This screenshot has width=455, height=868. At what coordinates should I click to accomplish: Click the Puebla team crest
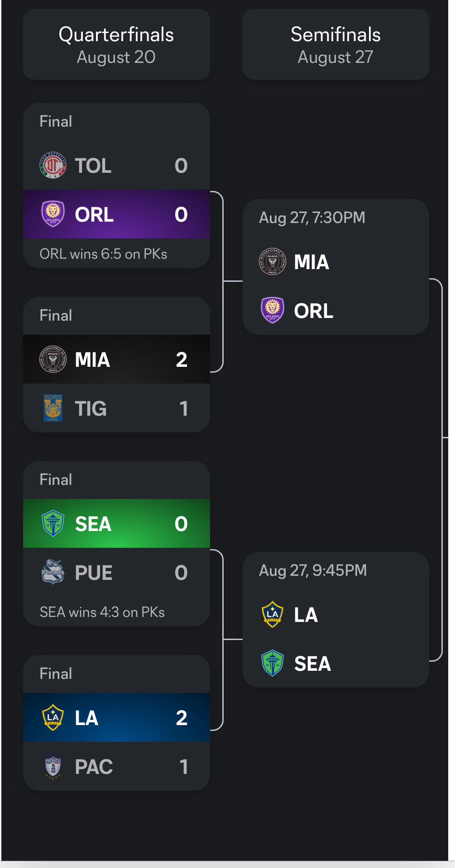pyautogui.click(x=53, y=572)
